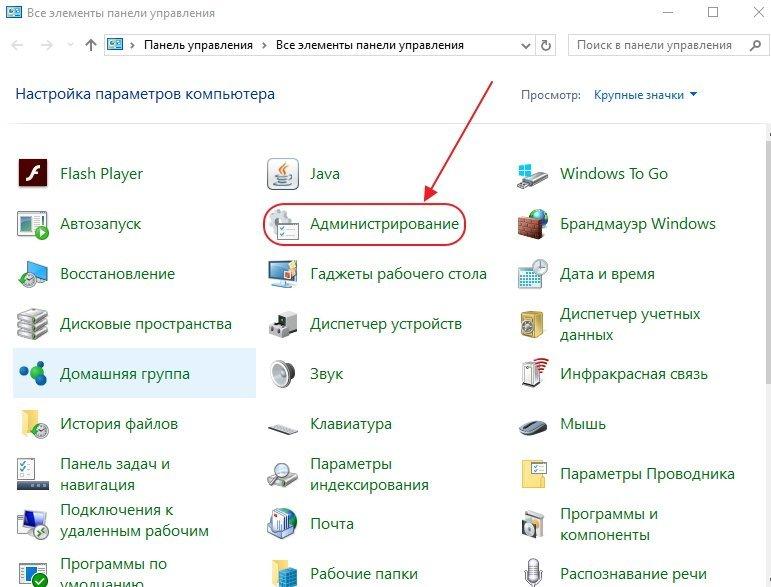Screen dimensions: 771x587
Task: Click the Мышь mouse icon
Action: (533, 426)
